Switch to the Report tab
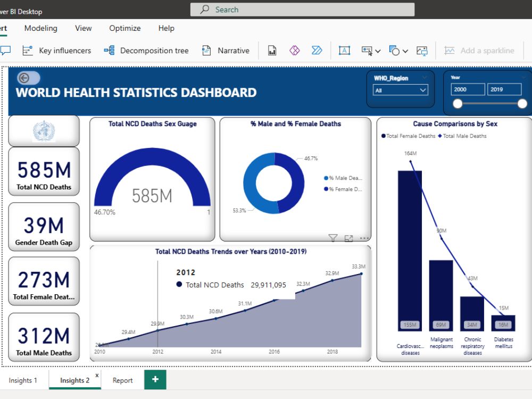This screenshot has height=399, width=532. [122, 380]
